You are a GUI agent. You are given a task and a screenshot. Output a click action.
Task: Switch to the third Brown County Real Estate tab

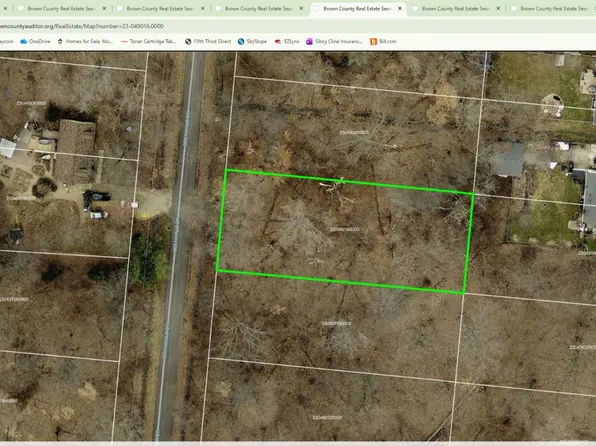(258, 8)
